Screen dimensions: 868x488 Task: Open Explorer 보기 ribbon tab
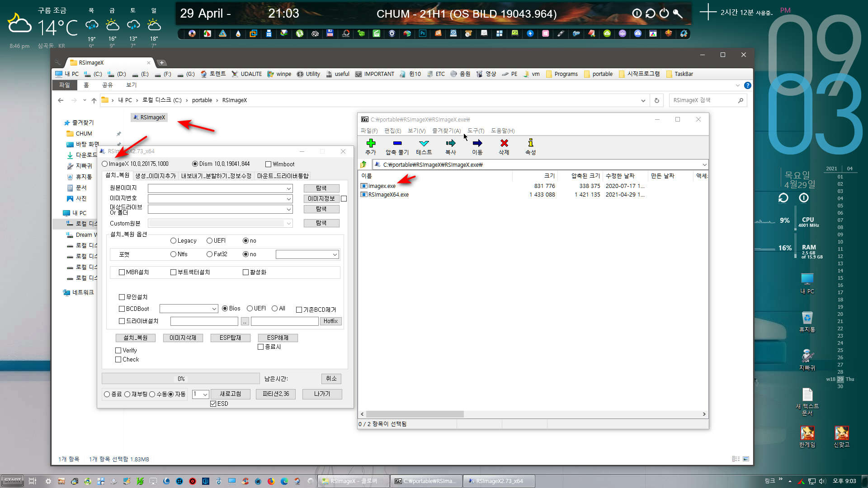tap(131, 85)
